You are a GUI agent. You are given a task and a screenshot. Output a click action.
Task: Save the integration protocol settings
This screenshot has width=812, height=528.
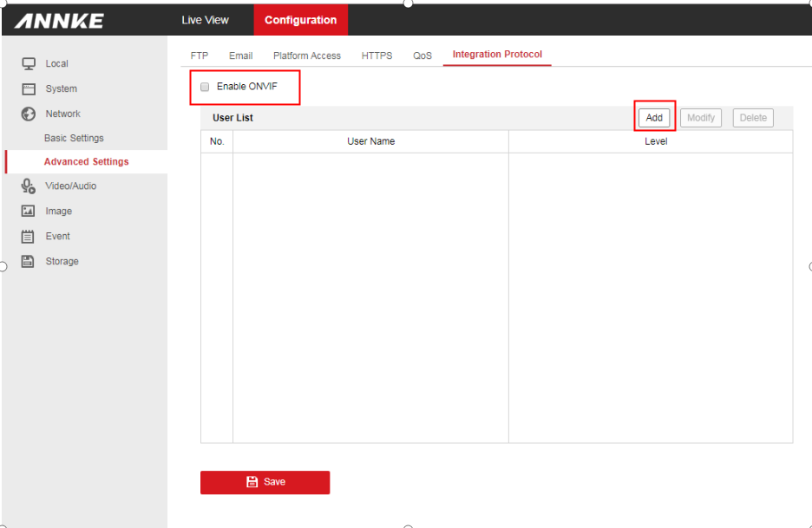point(265,482)
